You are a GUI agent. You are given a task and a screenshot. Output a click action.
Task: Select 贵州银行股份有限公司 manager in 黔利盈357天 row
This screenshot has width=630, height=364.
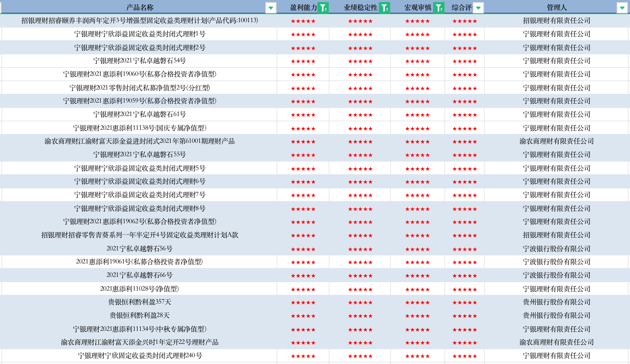click(556, 302)
